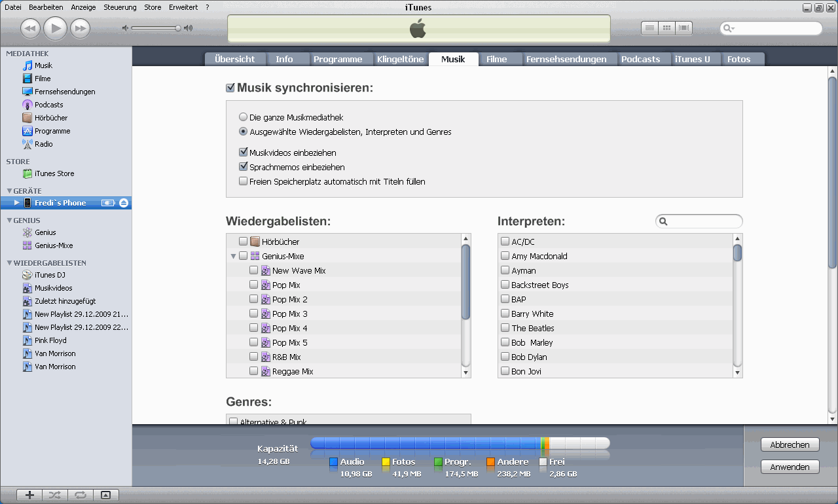Image resolution: width=838 pixels, height=504 pixels.
Task: Click the previous track rewind button
Action: point(31,28)
